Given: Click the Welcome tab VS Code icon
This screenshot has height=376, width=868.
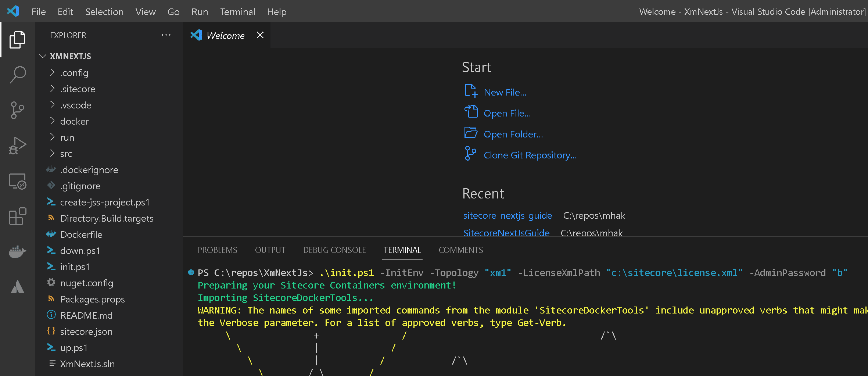Looking at the screenshot, I should pos(196,35).
